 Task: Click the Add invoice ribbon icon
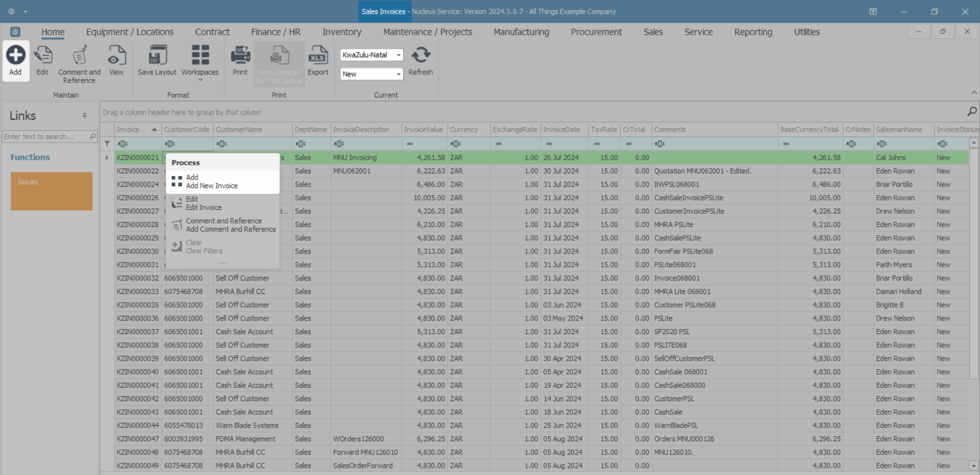15,55
